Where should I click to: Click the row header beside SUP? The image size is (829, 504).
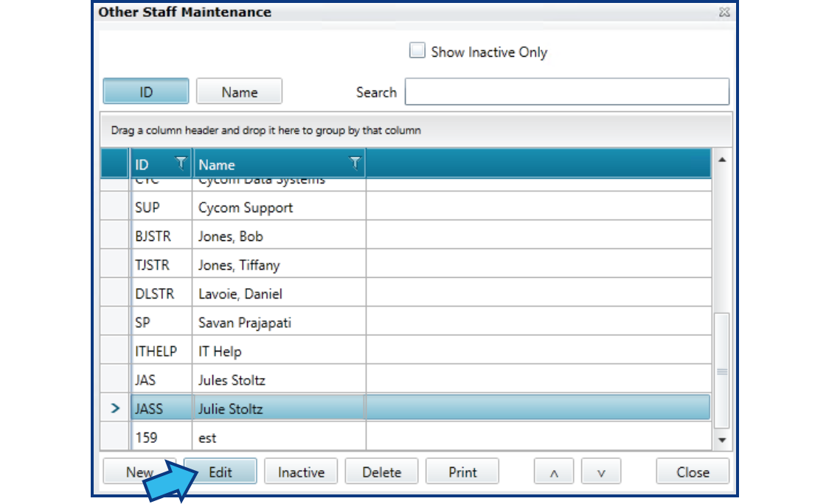115,206
